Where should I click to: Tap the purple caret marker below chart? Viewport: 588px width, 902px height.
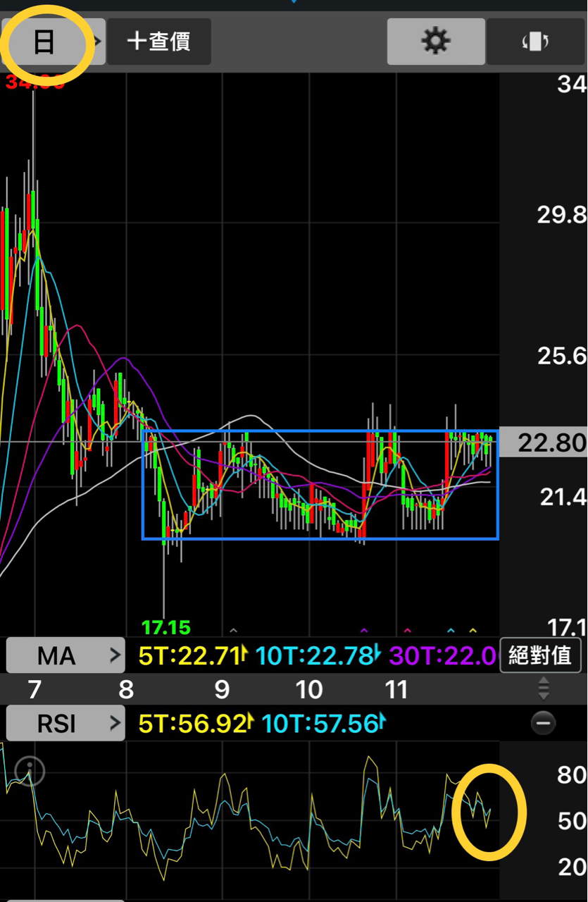click(364, 630)
